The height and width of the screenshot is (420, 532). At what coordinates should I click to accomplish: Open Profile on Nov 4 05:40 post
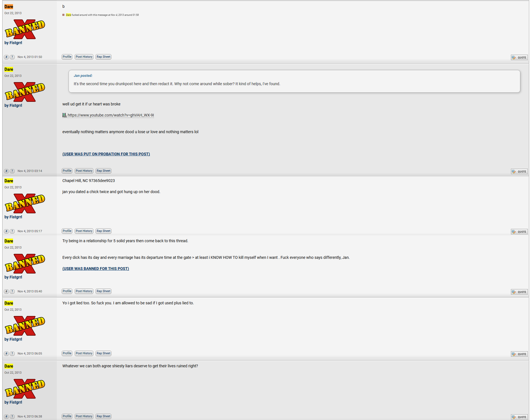click(x=67, y=291)
